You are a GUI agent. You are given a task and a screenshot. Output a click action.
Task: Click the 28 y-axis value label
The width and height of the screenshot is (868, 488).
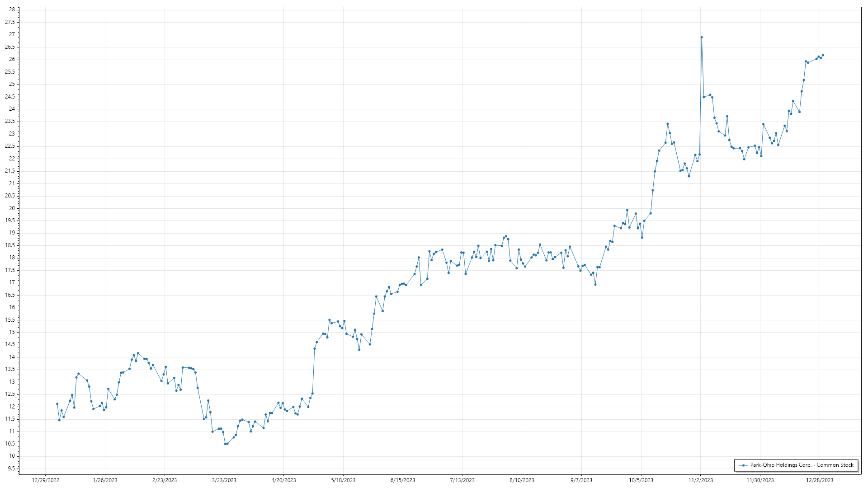[x=12, y=9]
